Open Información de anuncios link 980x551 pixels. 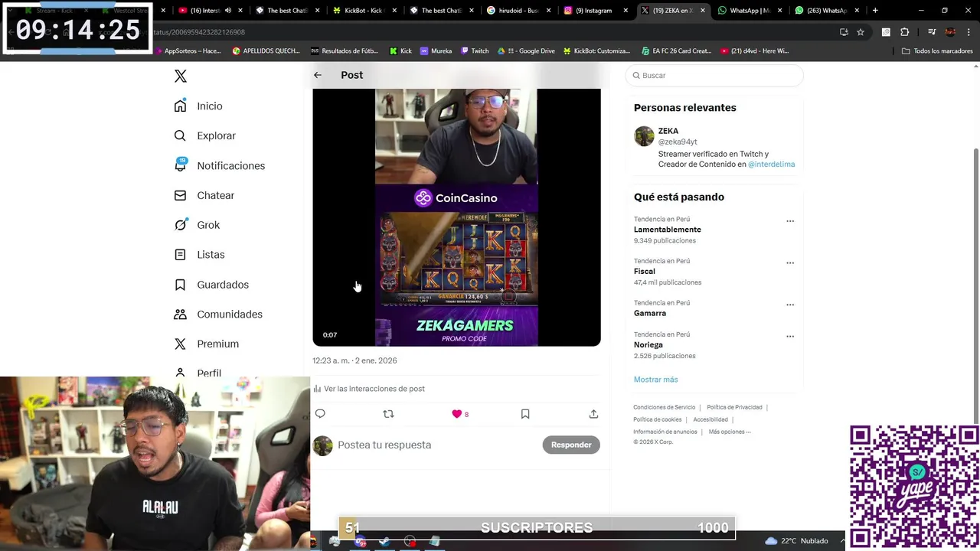tap(665, 432)
